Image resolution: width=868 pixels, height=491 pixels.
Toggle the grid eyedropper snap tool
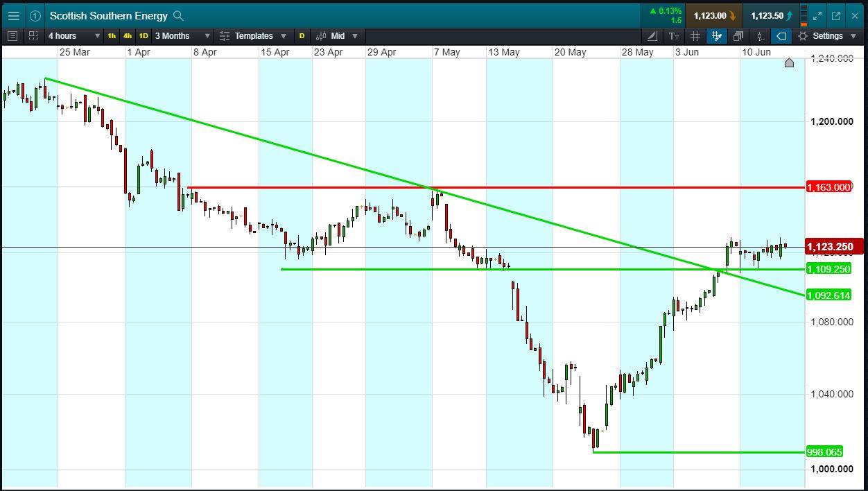point(717,36)
